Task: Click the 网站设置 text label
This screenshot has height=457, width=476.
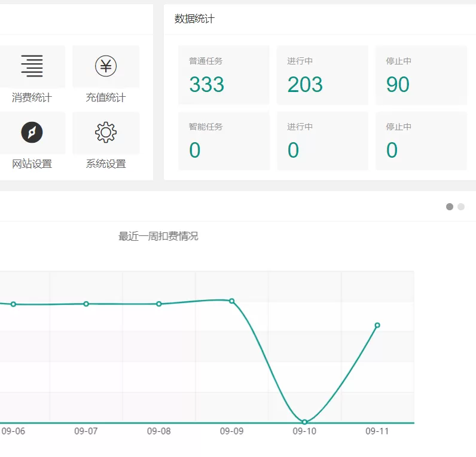Action: (32, 164)
